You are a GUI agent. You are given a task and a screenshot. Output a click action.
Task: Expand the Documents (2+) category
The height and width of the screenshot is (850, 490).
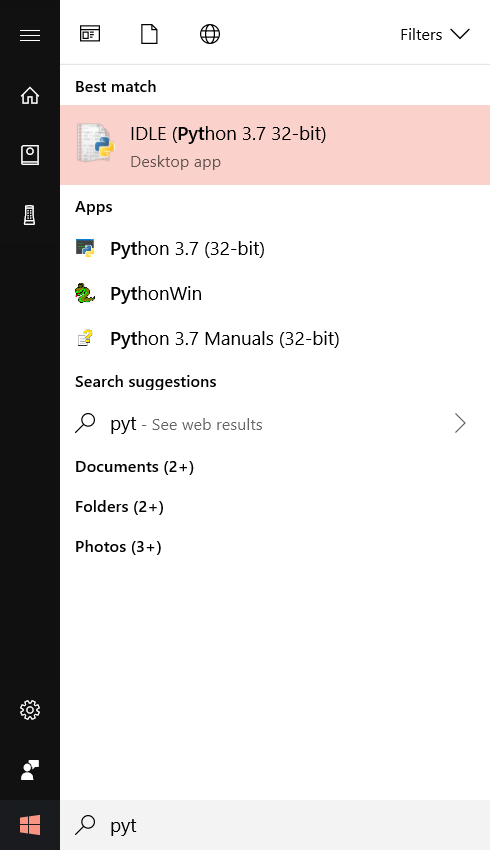tap(134, 467)
